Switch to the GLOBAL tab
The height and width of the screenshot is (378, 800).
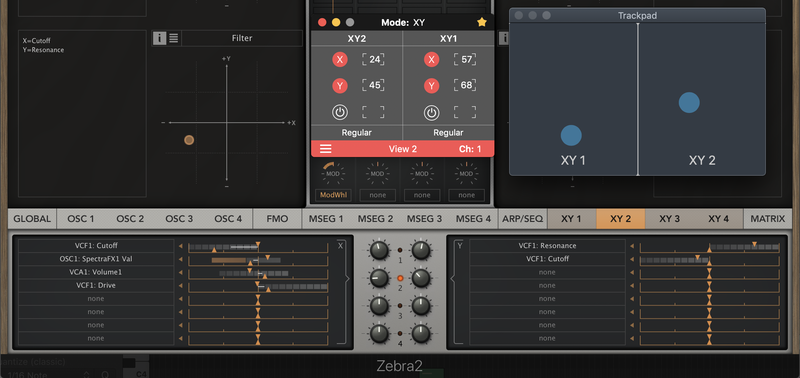pyautogui.click(x=32, y=219)
